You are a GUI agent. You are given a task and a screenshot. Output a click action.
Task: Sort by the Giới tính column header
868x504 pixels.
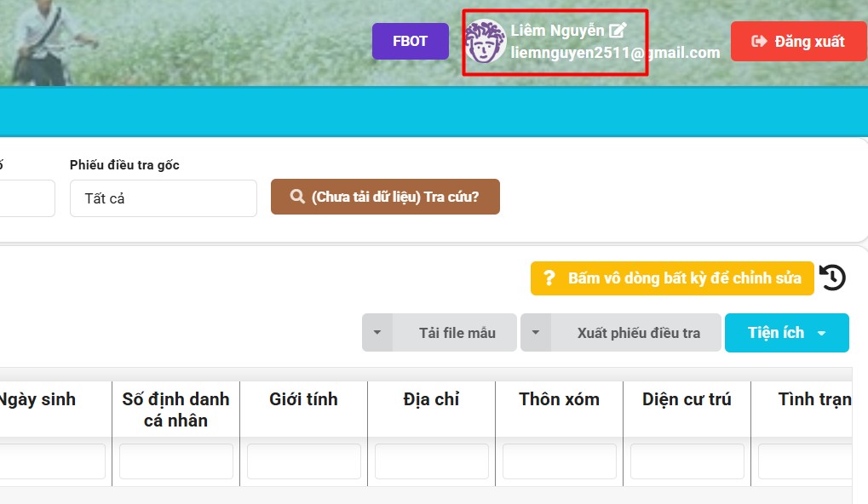[303, 399]
